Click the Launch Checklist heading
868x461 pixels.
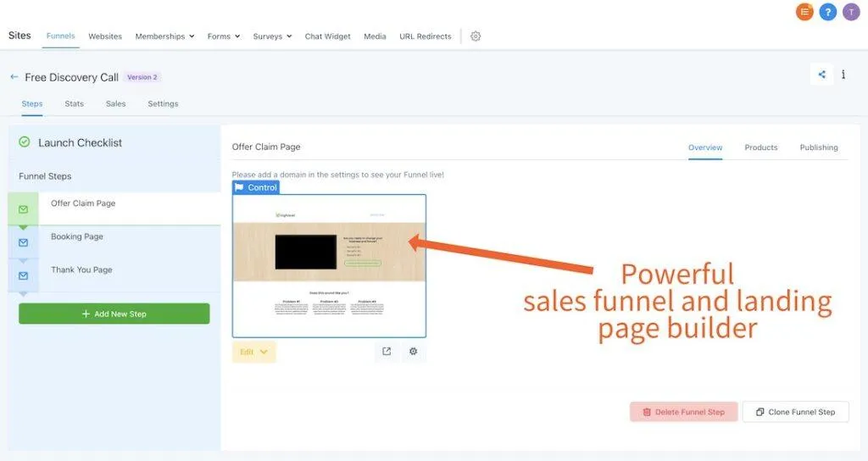(x=81, y=142)
